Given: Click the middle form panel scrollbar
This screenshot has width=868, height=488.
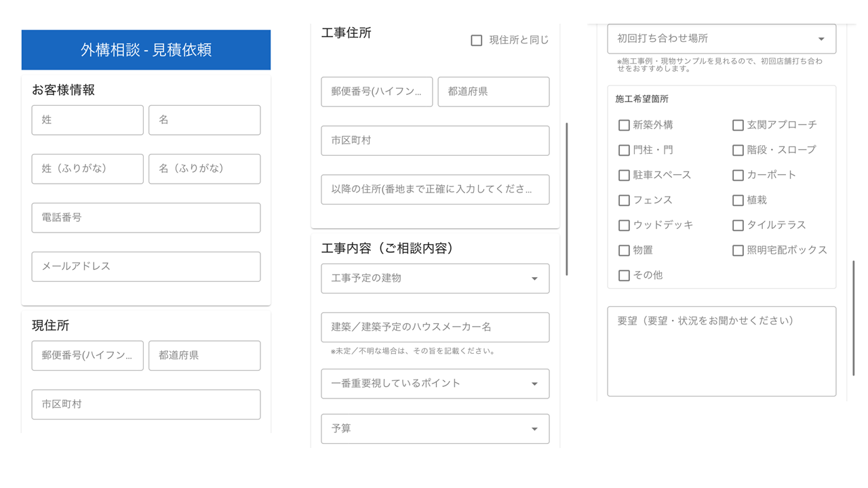Looking at the screenshot, I should (567, 199).
